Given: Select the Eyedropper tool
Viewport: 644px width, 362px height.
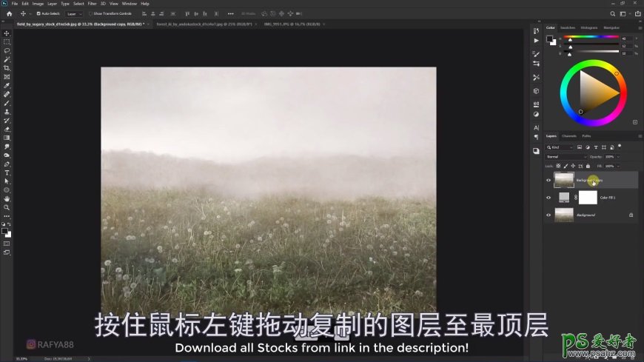Looking at the screenshot, I should click(7, 85).
